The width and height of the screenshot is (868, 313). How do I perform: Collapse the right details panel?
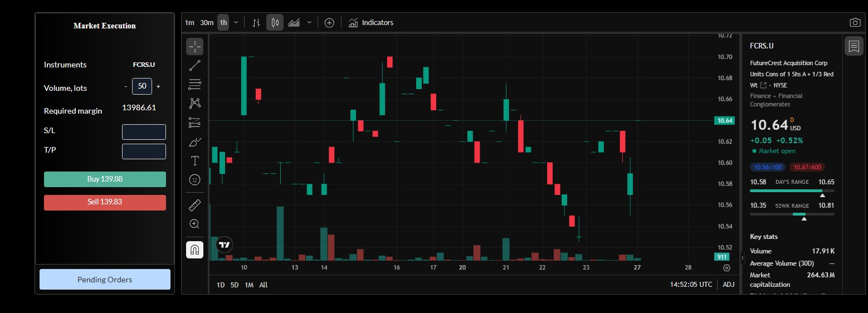742,258
